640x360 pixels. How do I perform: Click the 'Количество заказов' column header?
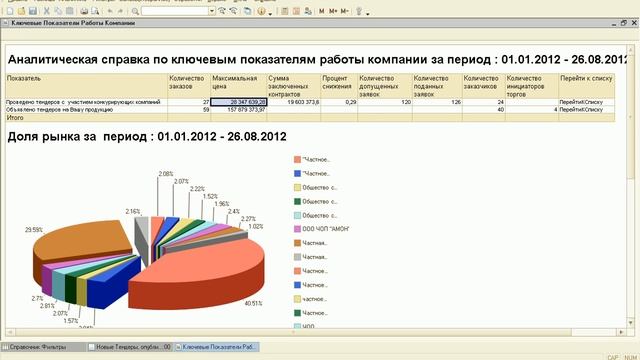coord(189,86)
